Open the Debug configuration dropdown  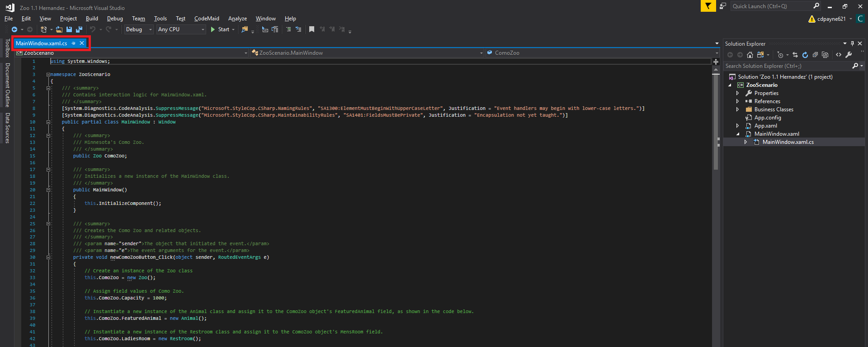tap(139, 29)
